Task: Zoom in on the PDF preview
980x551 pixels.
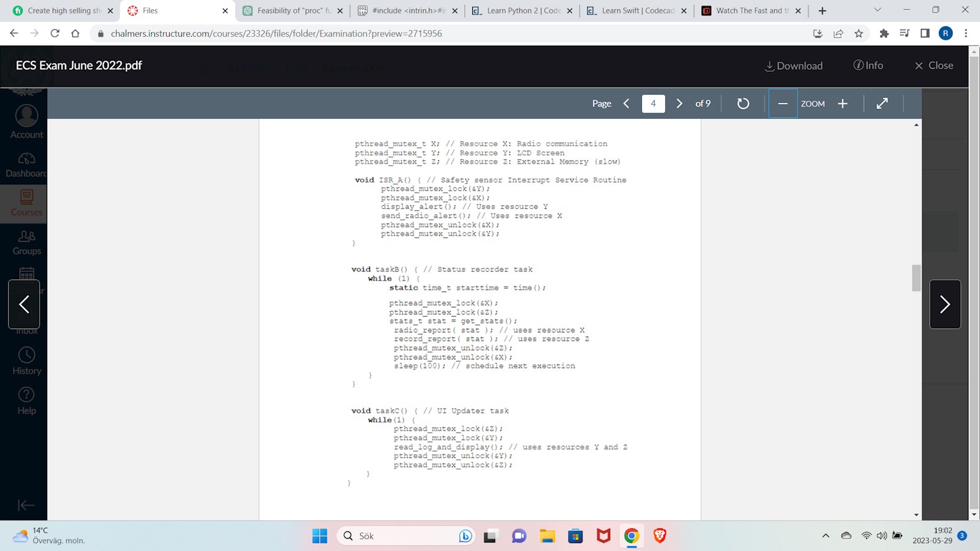Action: [x=843, y=103]
